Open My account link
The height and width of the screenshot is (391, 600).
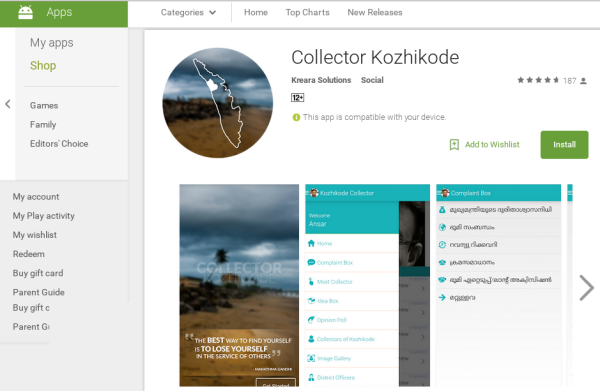click(36, 197)
